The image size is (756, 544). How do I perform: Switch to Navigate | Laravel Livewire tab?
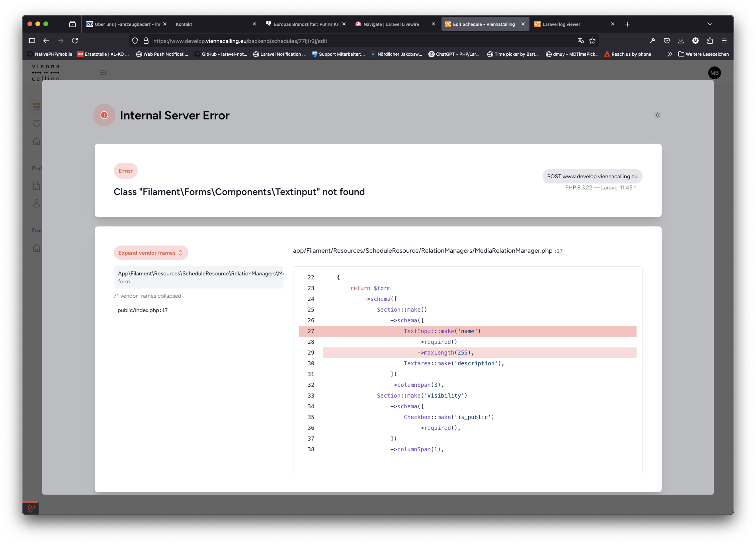(390, 24)
